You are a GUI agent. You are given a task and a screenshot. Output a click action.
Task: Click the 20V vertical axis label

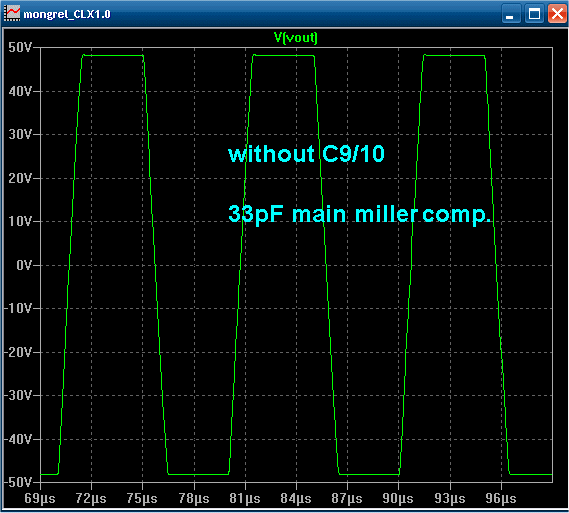tap(20, 178)
